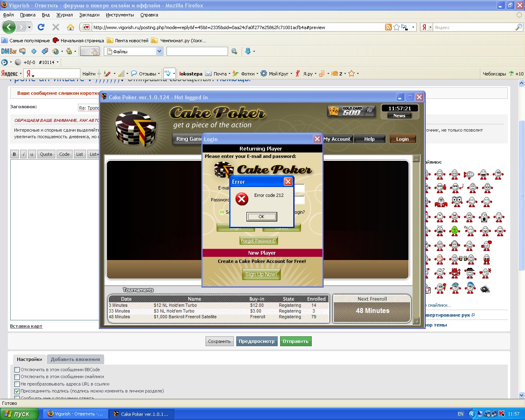Viewport: 525px width, 420px height.
Task: Switch to the Добавить вложения tab
Action: tap(75, 359)
